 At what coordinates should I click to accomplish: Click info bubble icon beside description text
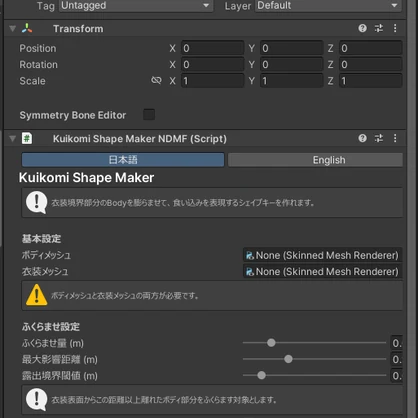37,202
